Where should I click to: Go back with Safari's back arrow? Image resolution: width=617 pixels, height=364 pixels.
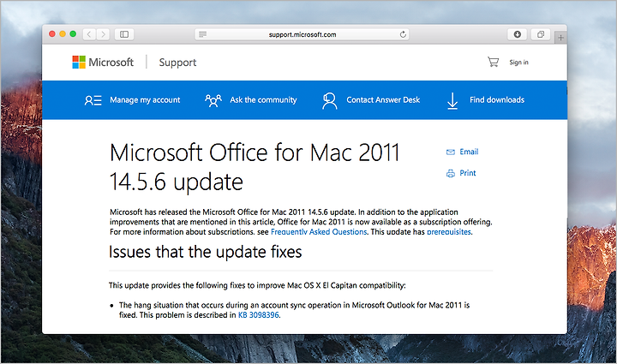(x=89, y=34)
